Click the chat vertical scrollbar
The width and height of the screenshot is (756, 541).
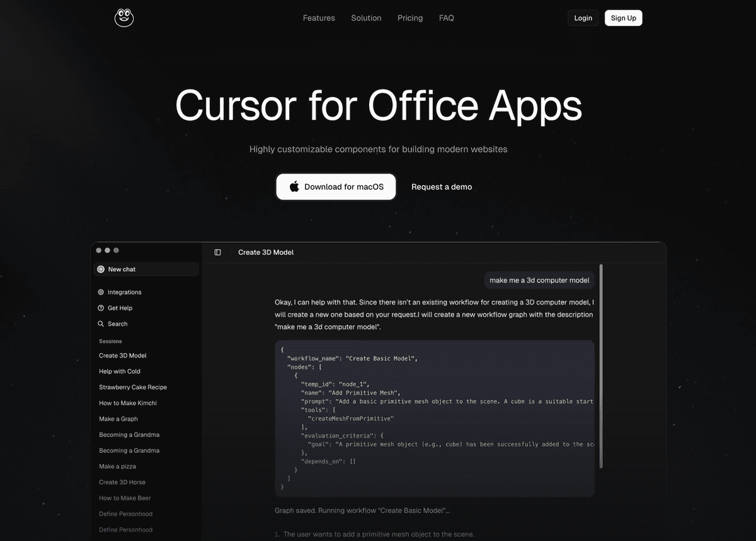601,366
